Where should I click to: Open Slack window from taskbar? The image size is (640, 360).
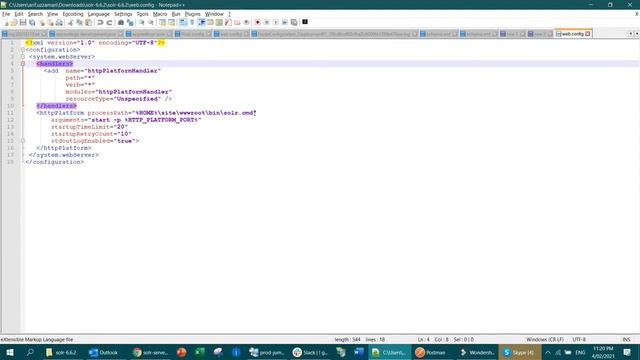(310, 352)
